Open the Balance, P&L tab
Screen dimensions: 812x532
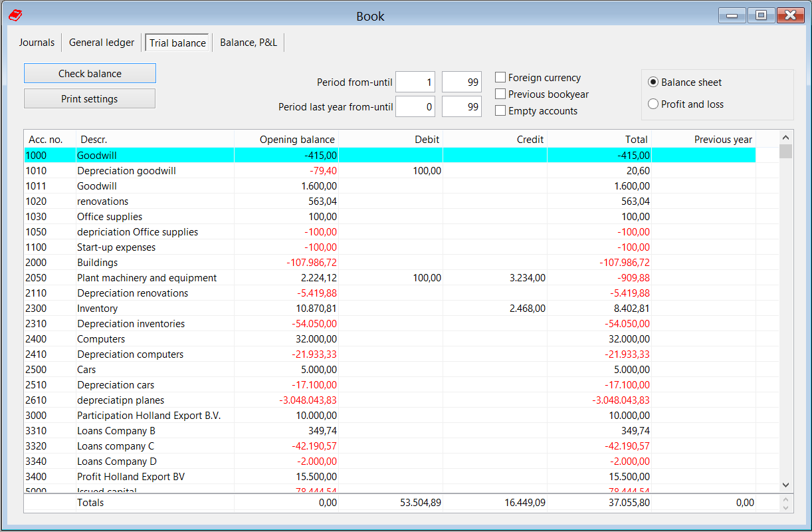click(249, 43)
